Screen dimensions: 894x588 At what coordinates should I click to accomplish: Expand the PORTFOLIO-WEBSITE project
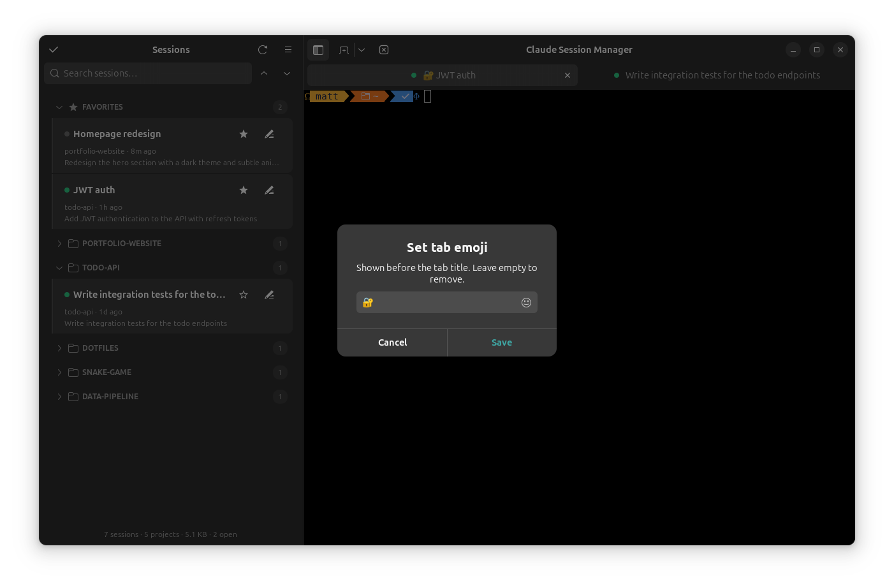[59, 244]
